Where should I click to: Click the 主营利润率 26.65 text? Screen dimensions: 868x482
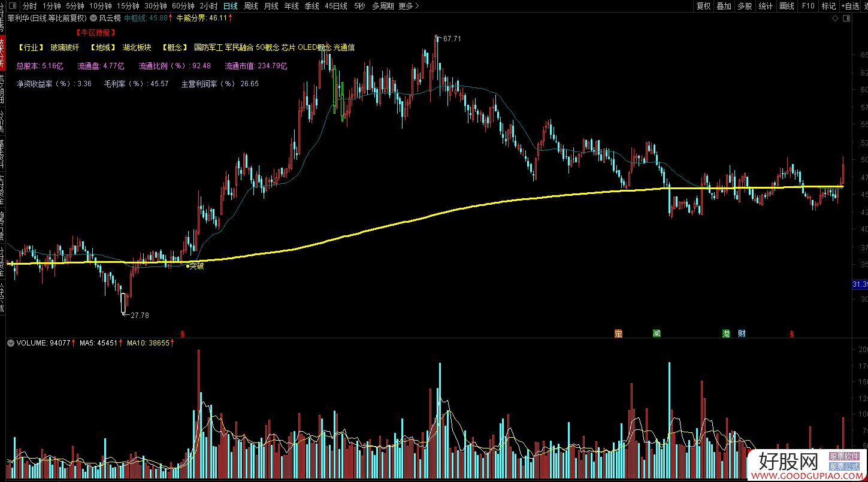coord(220,84)
